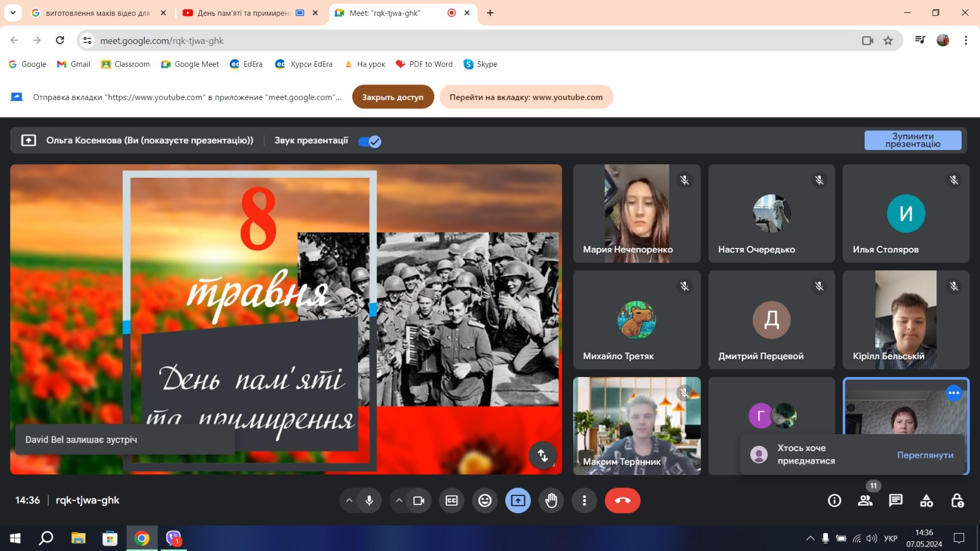Click the Зупинити презентацію button
The image size is (980, 551).
tap(913, 140)
